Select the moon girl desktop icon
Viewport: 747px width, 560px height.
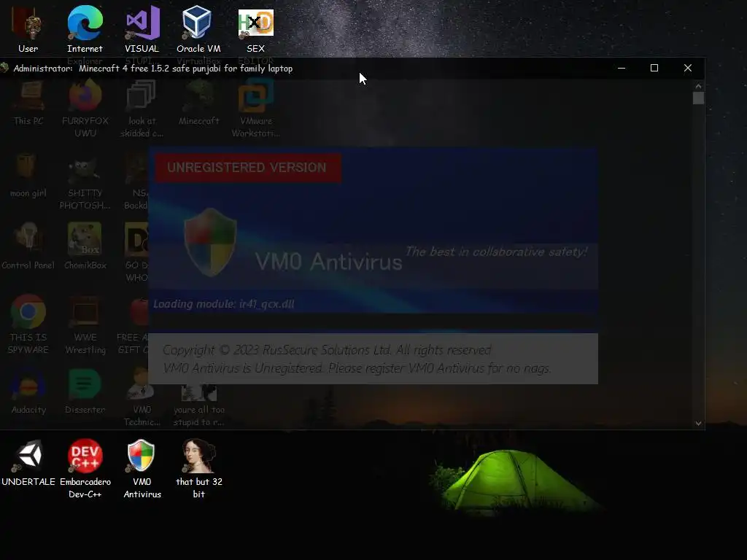pyautogui.click(x=28, y=175)
